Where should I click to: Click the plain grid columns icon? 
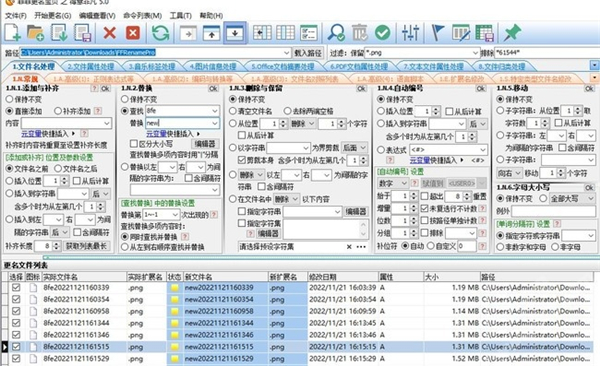click(x=285, y=33)
